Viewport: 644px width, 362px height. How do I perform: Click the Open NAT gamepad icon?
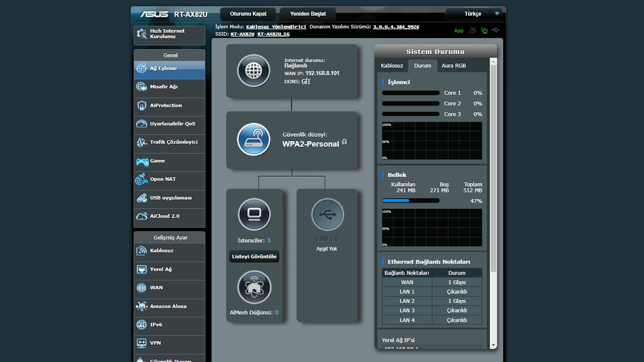pos(142,179)
